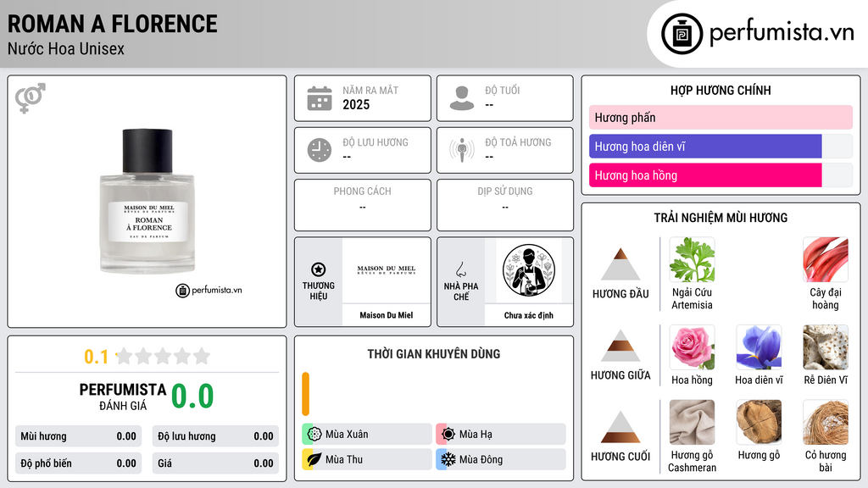Image resolution: width=868 pixels, height=488 pixels.
Task: Click the perfumista.vn site name text
Action: click(782, 32)
